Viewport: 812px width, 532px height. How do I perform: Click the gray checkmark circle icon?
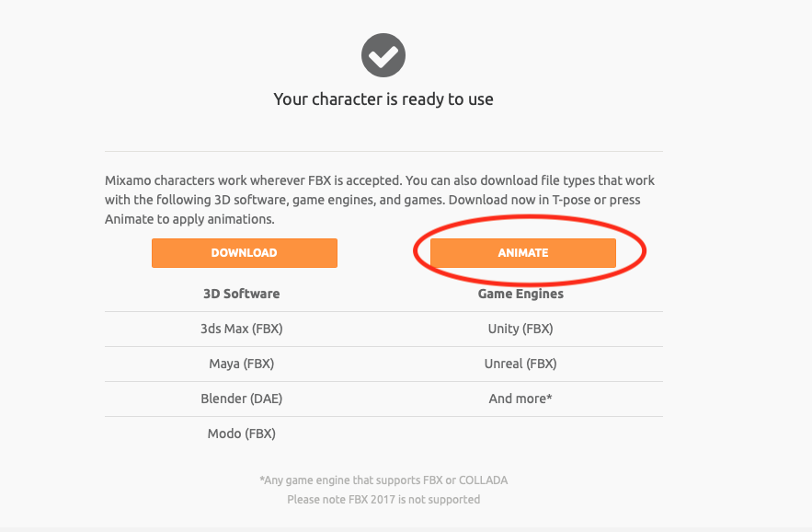click(383, 55)
